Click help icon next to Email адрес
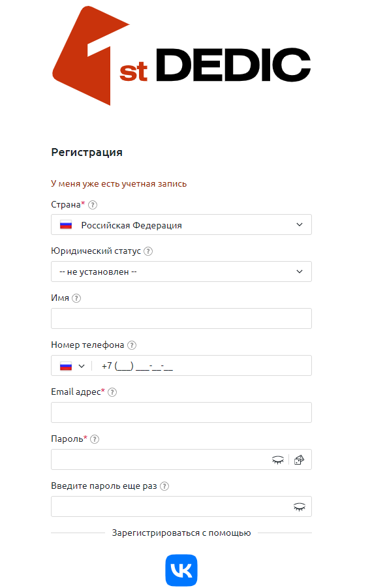 pyautogui.click(x=112, y=392)
